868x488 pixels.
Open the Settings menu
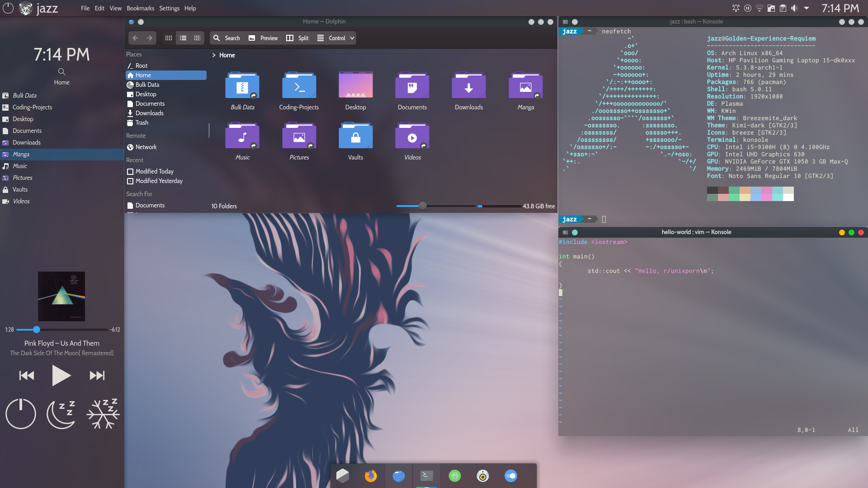pos(169,8)
